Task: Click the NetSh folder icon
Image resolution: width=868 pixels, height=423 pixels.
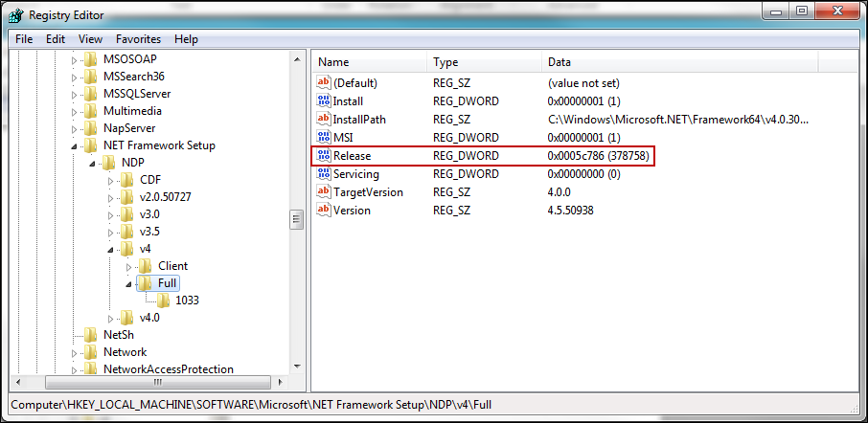Action: pos(91,335)
